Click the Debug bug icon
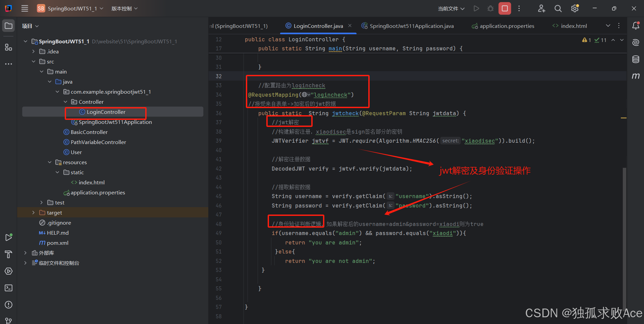 point(490,8)
